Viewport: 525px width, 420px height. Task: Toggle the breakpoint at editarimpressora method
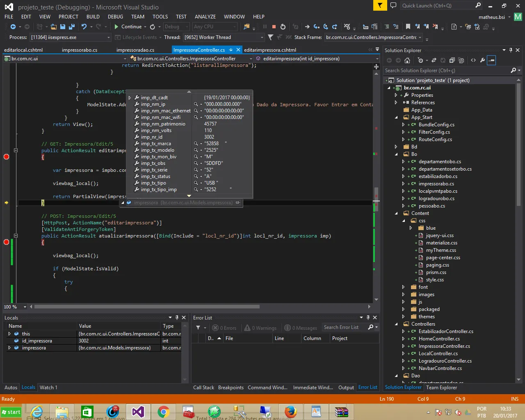[6, 157]
